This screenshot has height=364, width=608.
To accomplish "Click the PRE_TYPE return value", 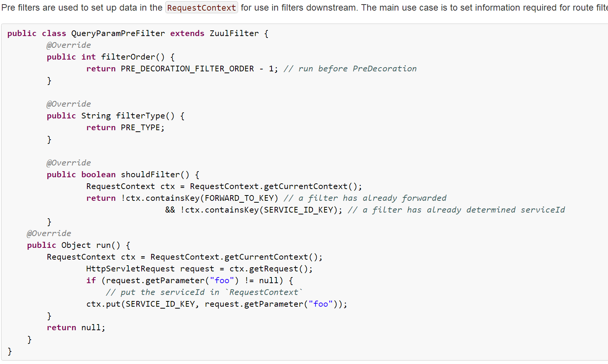I will pos(141,128).
